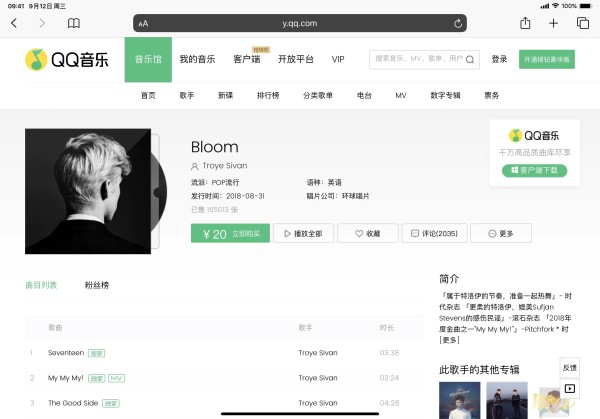Favorite the album with 收藏 heart button

click(x=368, y=233)
